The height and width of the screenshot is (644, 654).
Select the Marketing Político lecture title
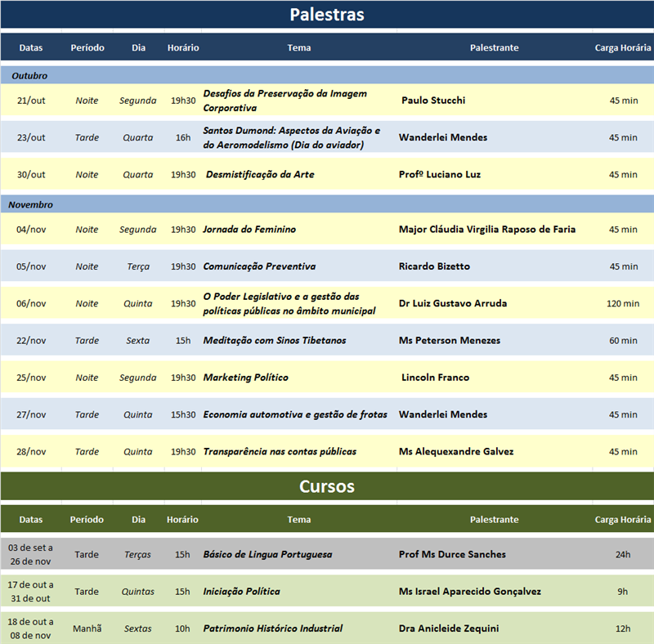245,378
